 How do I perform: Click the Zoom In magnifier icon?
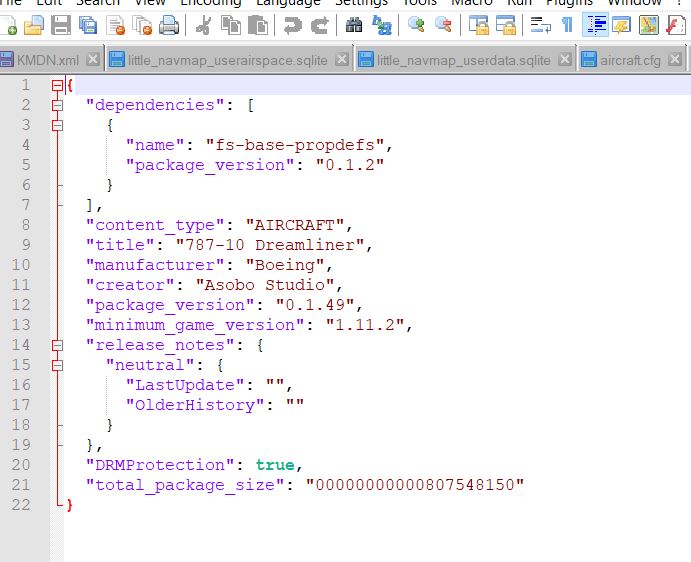point(416,25)
